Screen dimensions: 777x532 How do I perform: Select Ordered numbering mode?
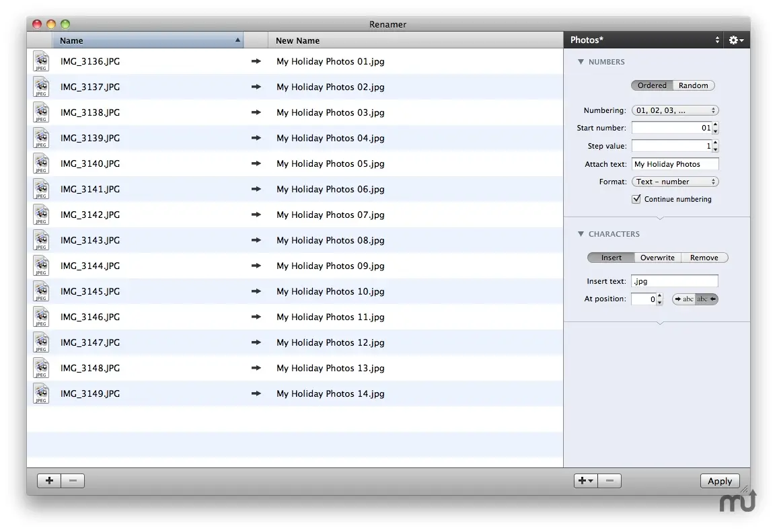coord(652,85)
